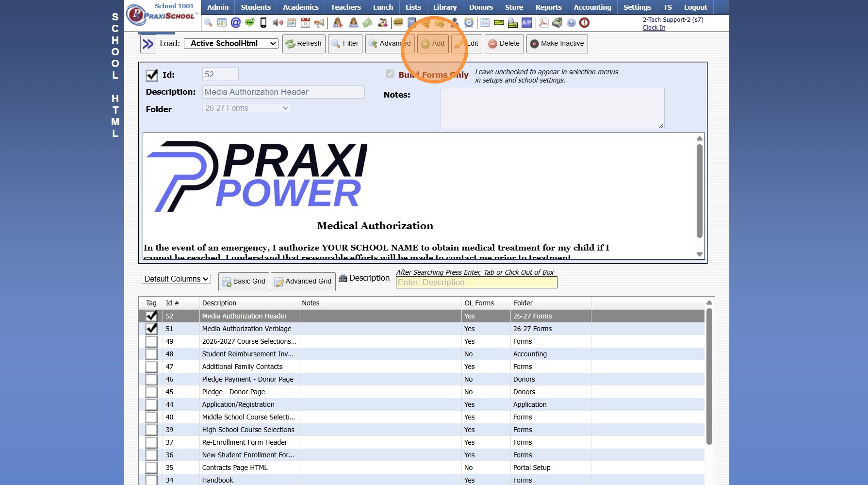Open the hamburger lunch icon
868x485 pixels.
[x=398, y=23]
